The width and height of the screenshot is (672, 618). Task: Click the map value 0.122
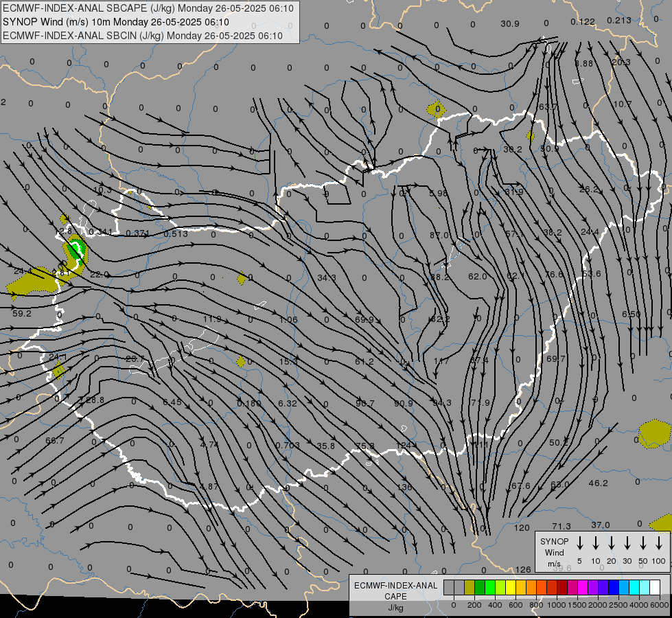[583, 21]
